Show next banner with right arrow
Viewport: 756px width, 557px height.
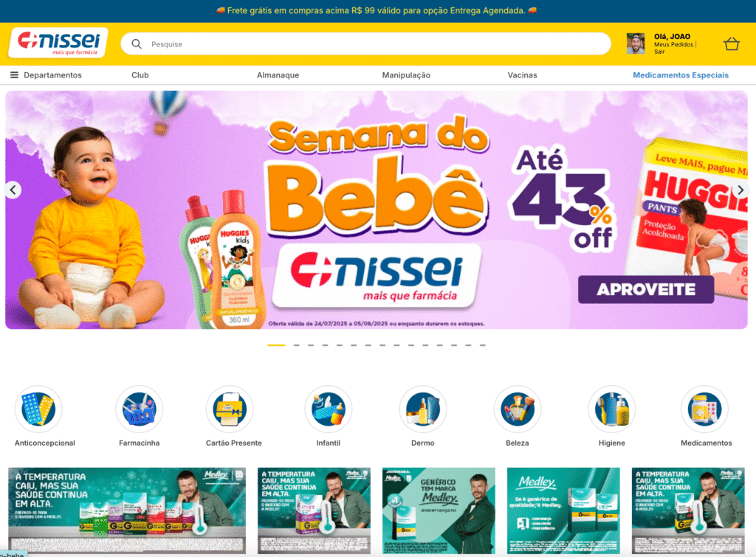[x=740, y=190]
